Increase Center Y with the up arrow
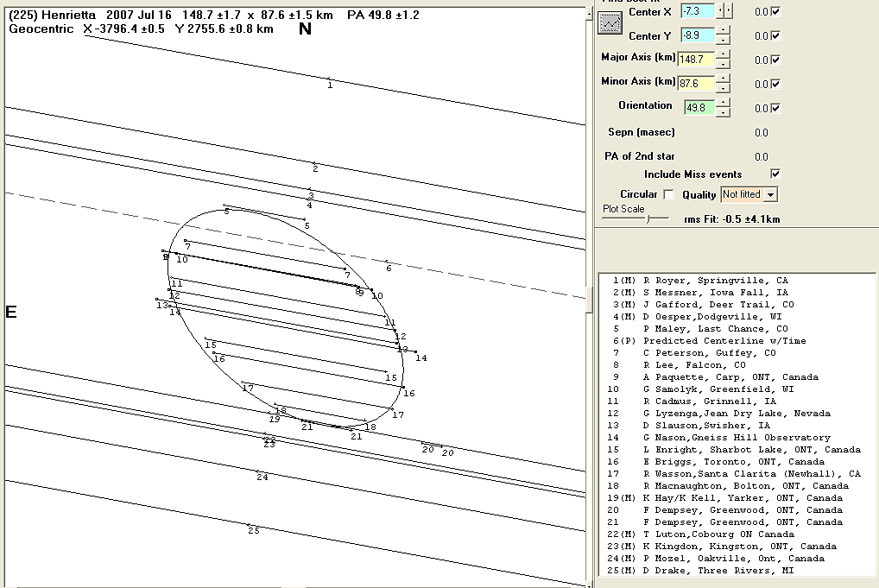This screenshot has width=879, height=588. click(724, 31)
